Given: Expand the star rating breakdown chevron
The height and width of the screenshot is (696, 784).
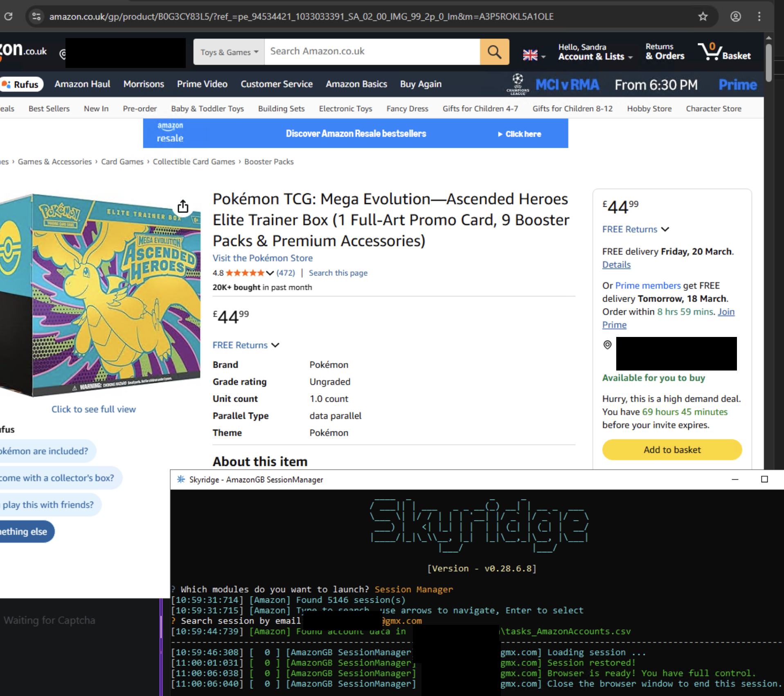Looking at the screenshot, I should point(270,273).
